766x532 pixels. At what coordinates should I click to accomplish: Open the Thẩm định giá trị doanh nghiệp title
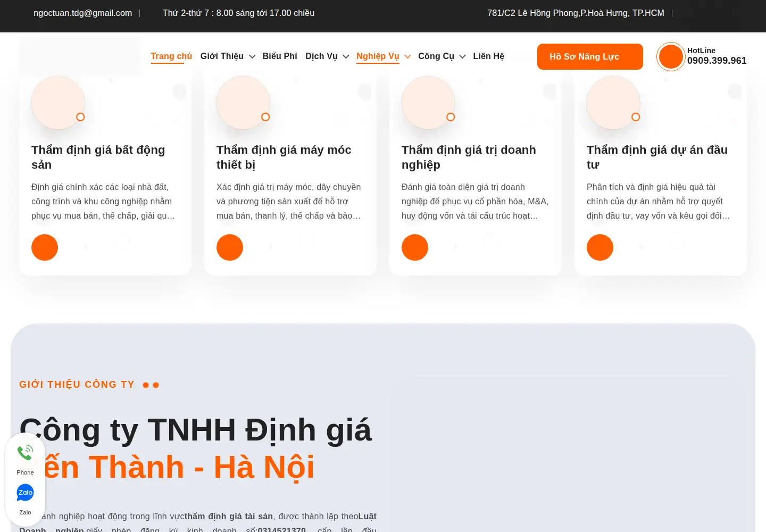tap(469, 157)
